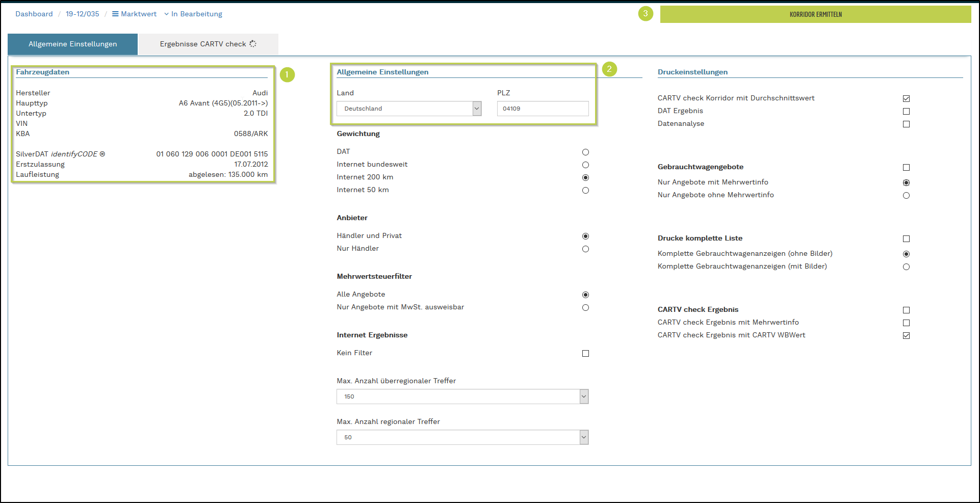Choose the Nur Händler radio button

point(585,249)
